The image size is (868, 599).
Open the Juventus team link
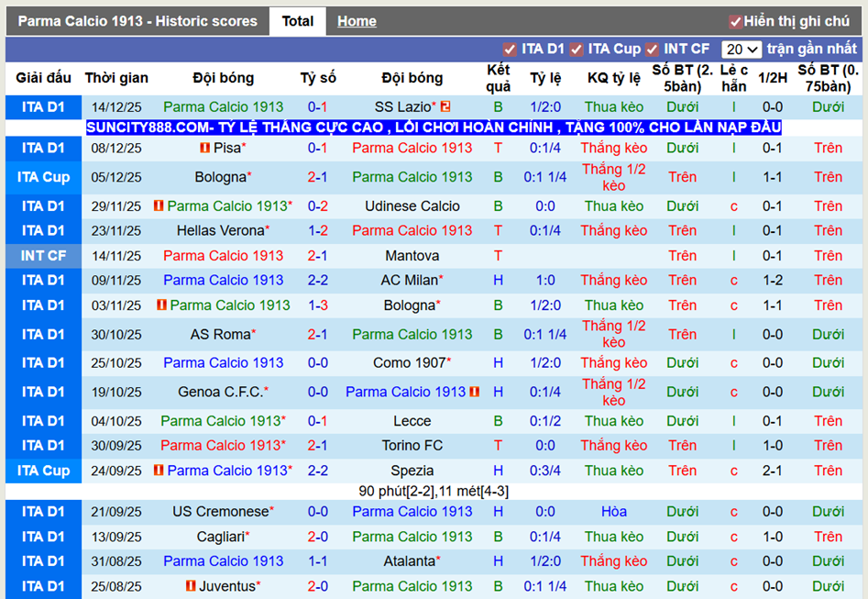tap(227, 586)
